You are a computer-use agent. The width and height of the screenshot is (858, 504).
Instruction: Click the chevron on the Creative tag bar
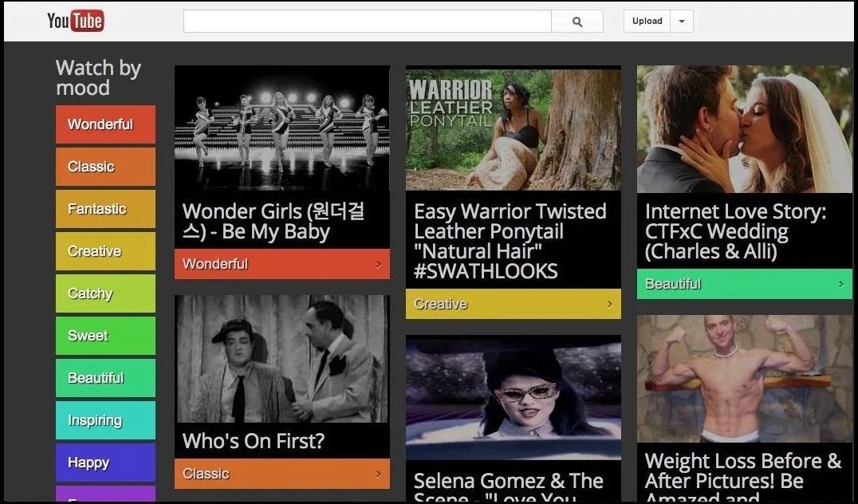pyautogui.click(x=609, y=304)
